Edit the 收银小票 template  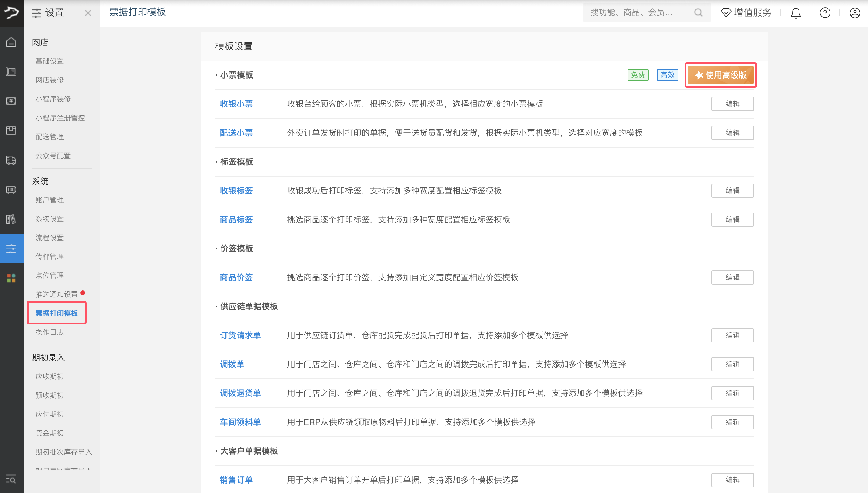732,104
